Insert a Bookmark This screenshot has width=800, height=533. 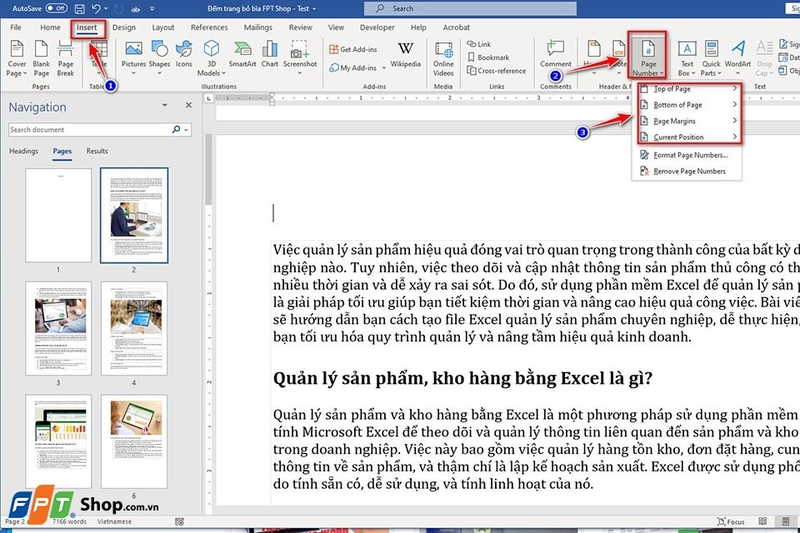(x=488, y=57)
